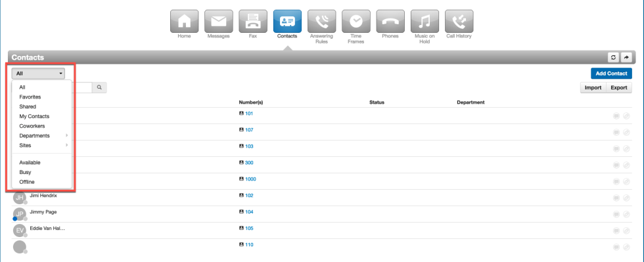Click the JH avatar for Jimi Hendrix
The width and height of the screenshot is (644, 262).
(x=20, y=198)
